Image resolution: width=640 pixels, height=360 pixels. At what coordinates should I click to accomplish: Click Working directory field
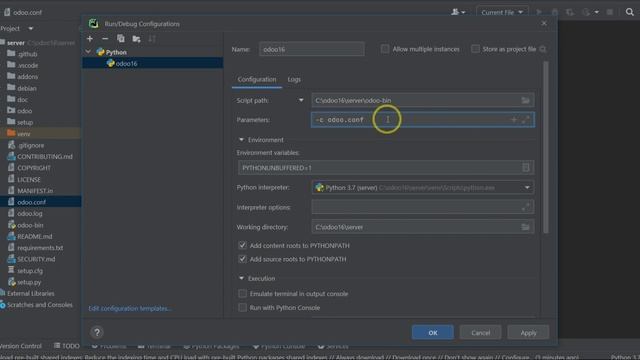(423, 227)
